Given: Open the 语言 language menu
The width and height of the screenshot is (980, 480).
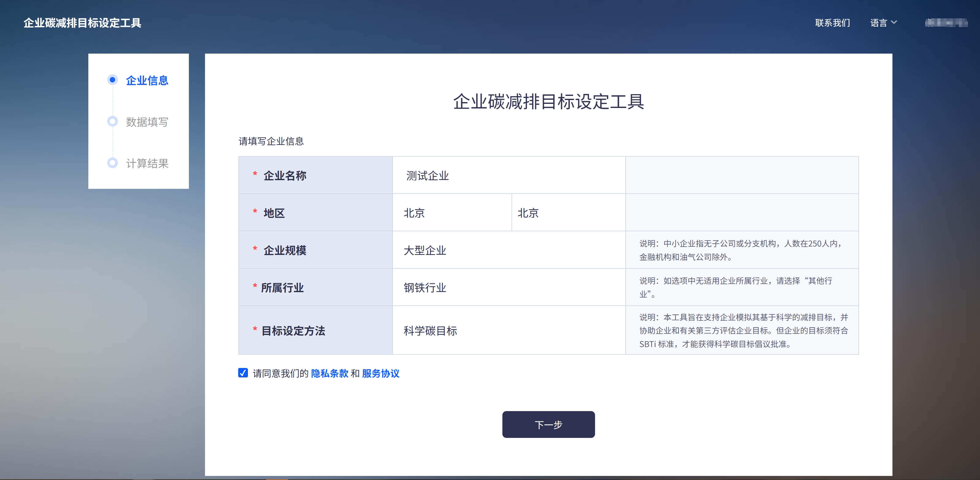Looking at the screenshot, I should click(878, 23).
